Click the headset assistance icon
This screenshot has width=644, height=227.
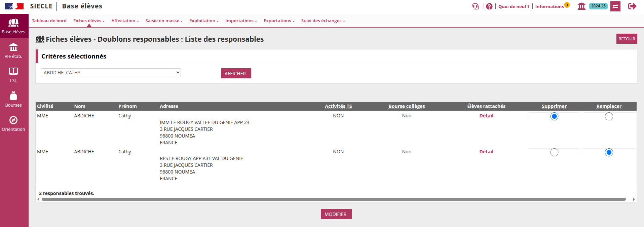(x=475, y=6)
